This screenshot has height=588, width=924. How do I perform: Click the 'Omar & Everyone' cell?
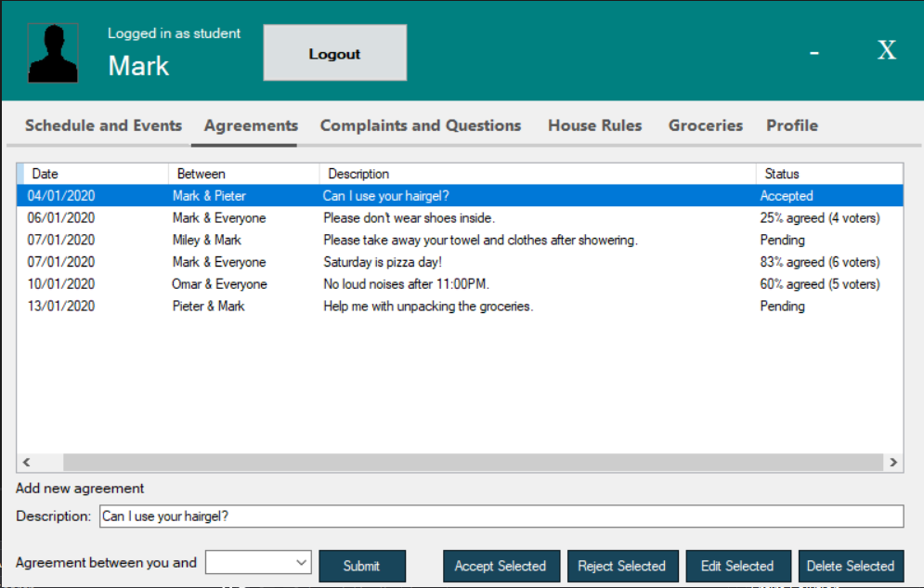(219, 284)
